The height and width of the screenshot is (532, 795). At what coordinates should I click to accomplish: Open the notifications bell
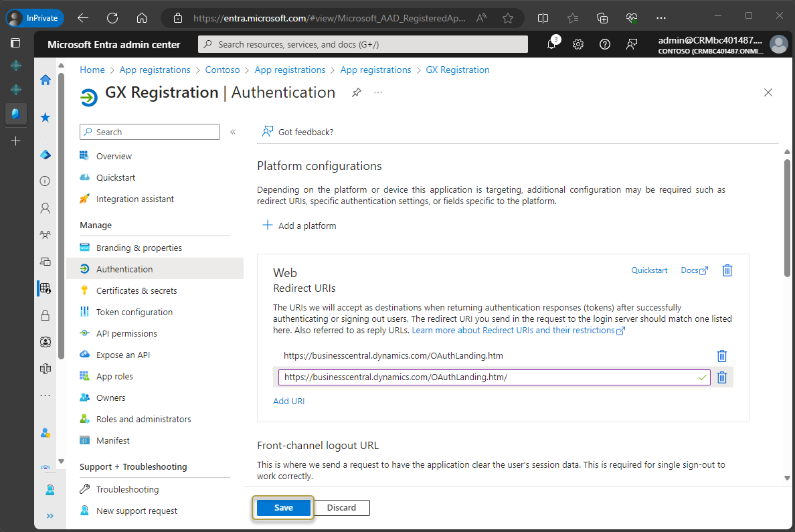(x=551, y=44)
